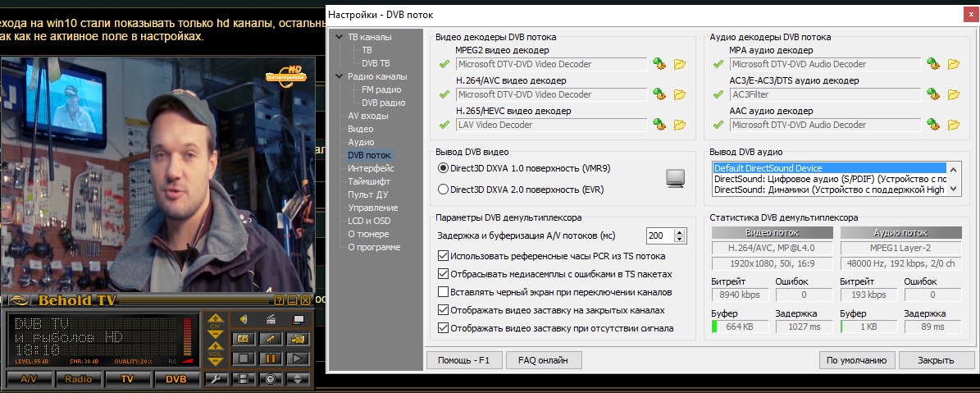Collapse the Радио каналы tree node
This screenshot has width=980, height=393.
pos(340,77)
